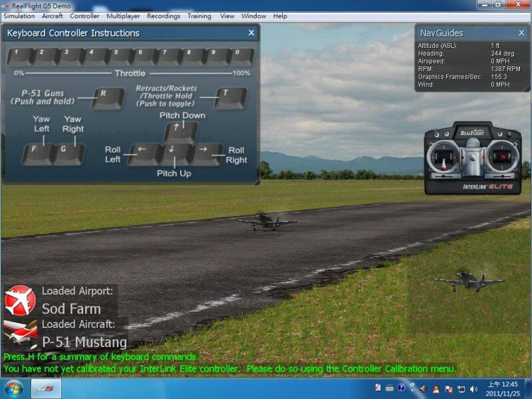Click the up arrow Pitch Down key
The width and height of the screenshot is (532, 399).
[x=180, y=132]
